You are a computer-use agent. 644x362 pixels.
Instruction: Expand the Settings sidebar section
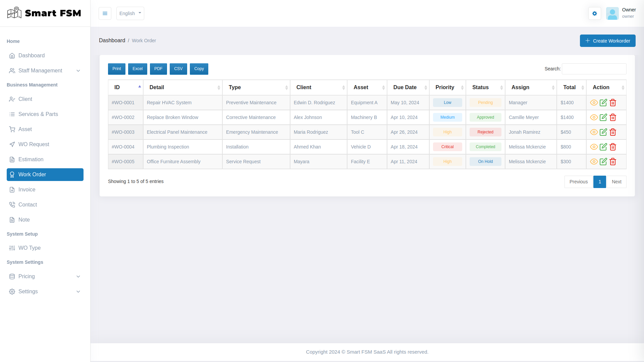click(x=28, y=292)
